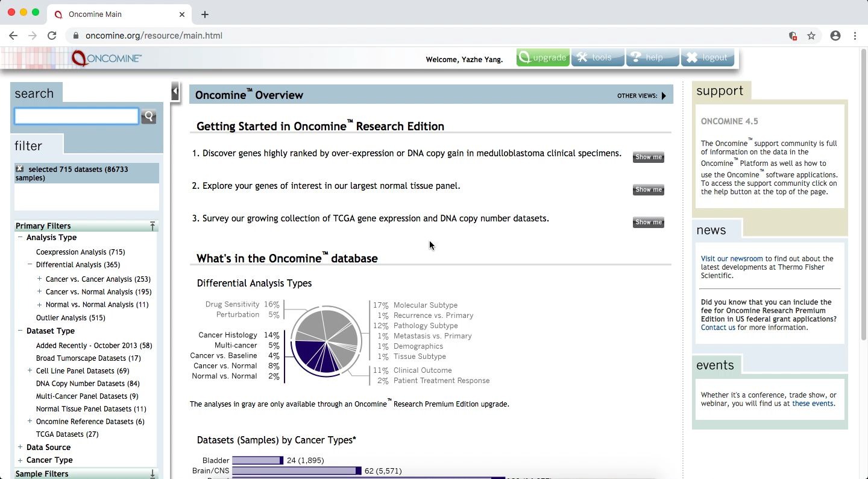Expand Sample Filters with down arrow
The width and height of the screenshot is (868, 479).
pos(153,474)
